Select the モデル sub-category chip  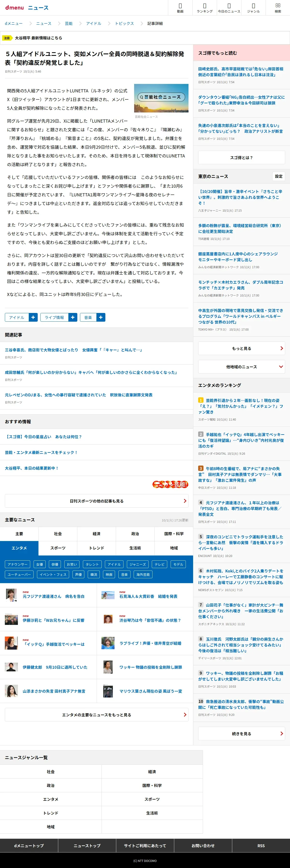point(178,564)
